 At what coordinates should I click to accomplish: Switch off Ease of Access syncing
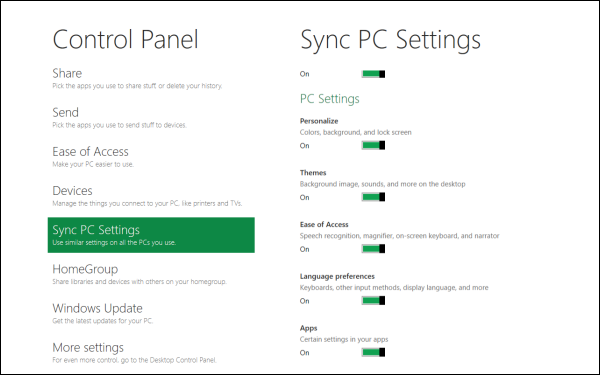pyautogui.click(x=373, y=249)
